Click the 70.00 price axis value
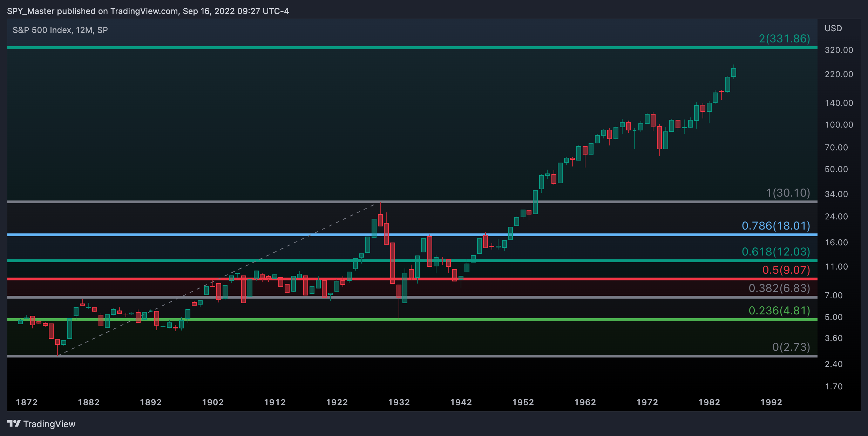The height and width of the screenshot is (436, 868). [836, 148]
